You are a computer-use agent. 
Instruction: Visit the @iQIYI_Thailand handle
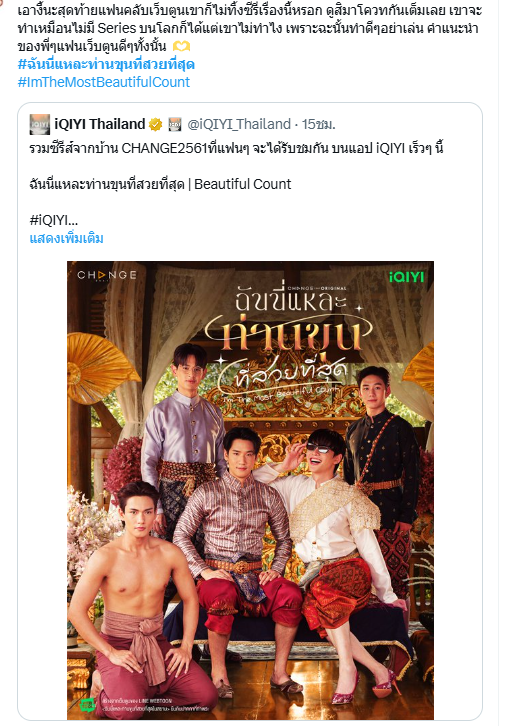click(x=239, y=124)
